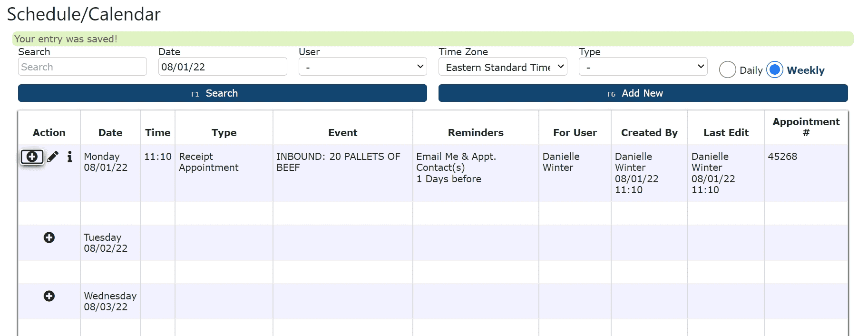This screenshot has width=868, height=336.
Task: Add an appointment on Wednesday 08/03/22
Action: coord(49,296)
